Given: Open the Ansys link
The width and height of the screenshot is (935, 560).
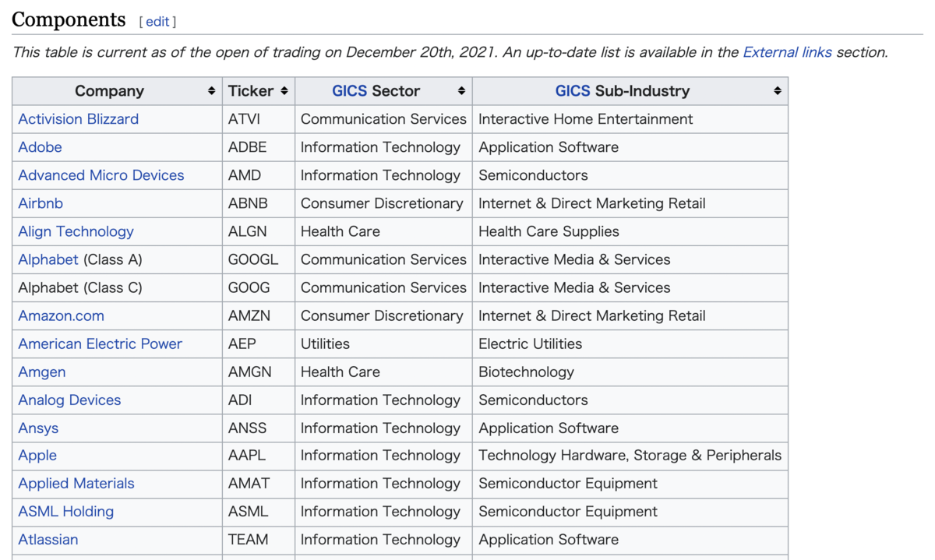Looking at the screenshot, I should [x=38, y=428].
